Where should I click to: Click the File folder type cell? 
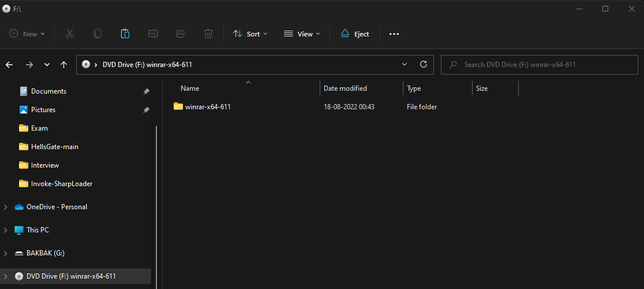click(422, 107)
